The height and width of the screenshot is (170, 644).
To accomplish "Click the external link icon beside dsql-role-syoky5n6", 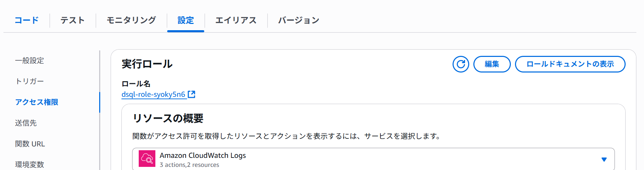I will pyautogui.click(x=191, y=94).
